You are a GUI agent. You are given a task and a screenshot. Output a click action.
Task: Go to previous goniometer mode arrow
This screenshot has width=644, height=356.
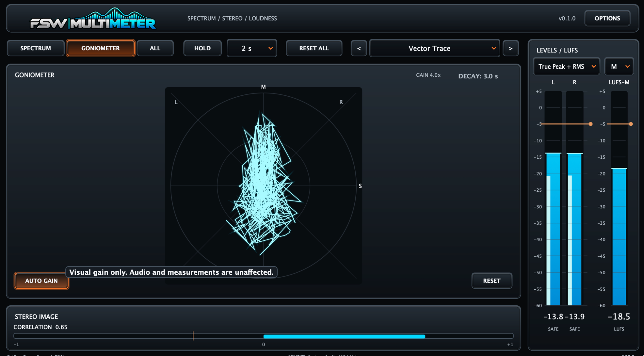click(x=359, y=48)
